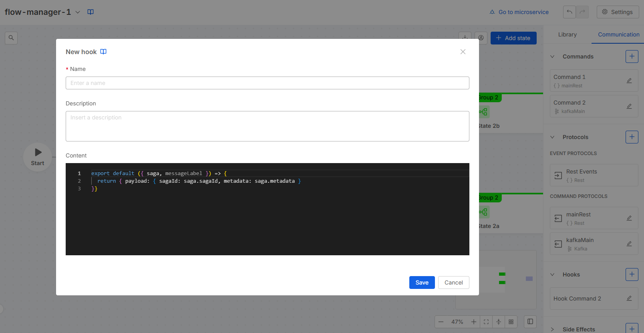644x333 pixels.
Task: Save the new hook
Action: tap(422, 283)
